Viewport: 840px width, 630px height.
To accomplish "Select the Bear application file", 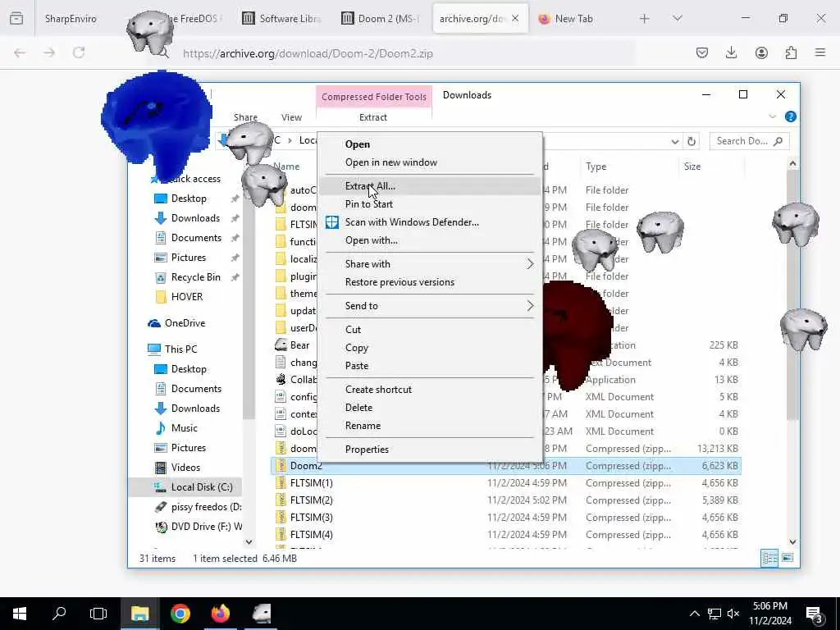I will click(x=299, y=345).
